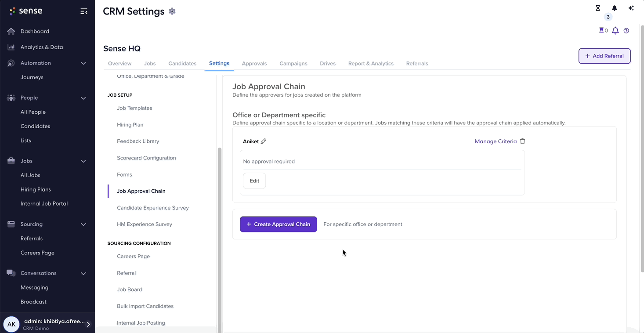Switch to the Drives tab
This screenshot has width=644, height=333.
pyautogui.click(x=328, y=63)
